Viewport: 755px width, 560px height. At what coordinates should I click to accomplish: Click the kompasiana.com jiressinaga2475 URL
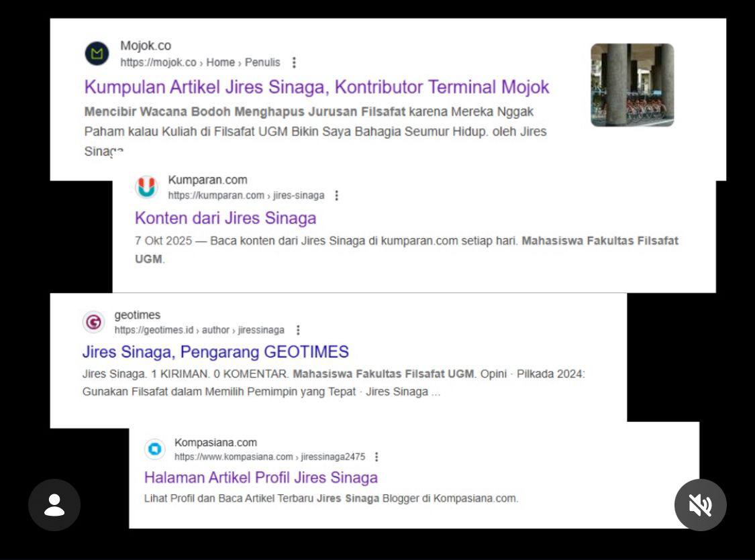[x=270, y=457]
